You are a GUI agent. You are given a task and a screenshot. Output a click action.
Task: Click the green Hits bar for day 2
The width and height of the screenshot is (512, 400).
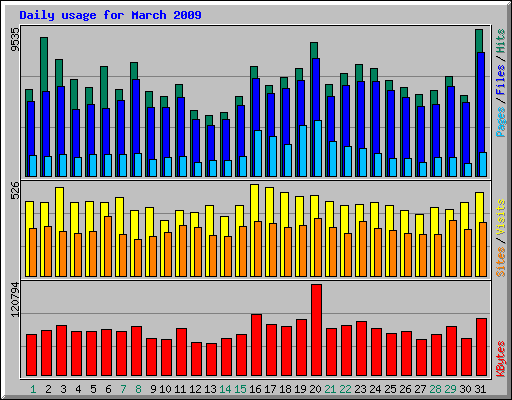click(x=44, y=64)
